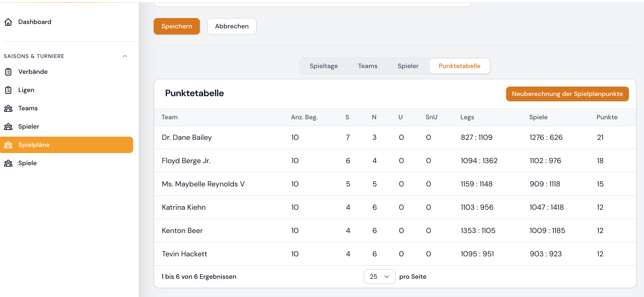The width and height of the screenshot is (644, 297).
Task: Select the Teams people icon in sidebar
Action: point(8,108)
